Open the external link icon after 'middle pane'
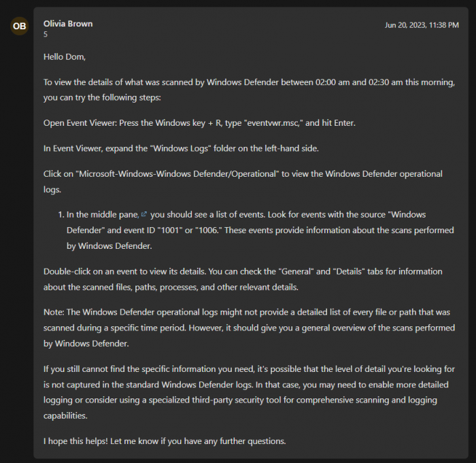The height and width of the screenshot is (463, 476). tap(144, 214)
